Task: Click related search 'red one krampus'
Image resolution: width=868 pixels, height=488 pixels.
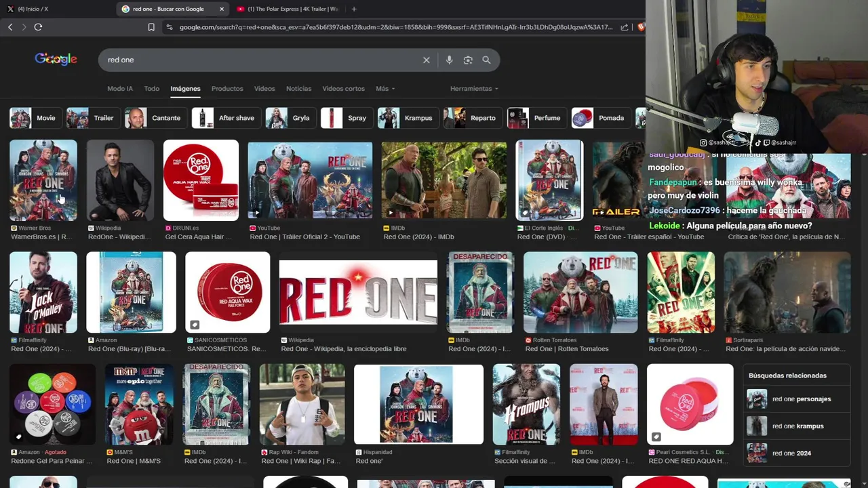Action: point(797,426)
